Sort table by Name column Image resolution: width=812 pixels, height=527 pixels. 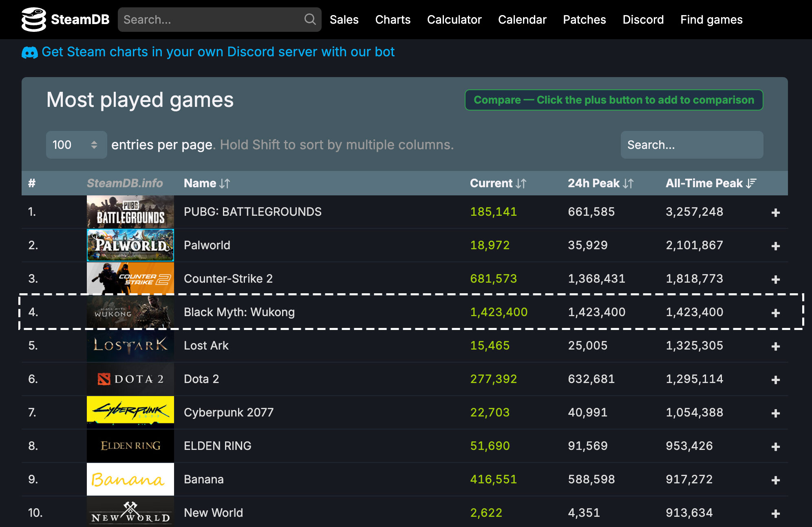pos(207,183)
